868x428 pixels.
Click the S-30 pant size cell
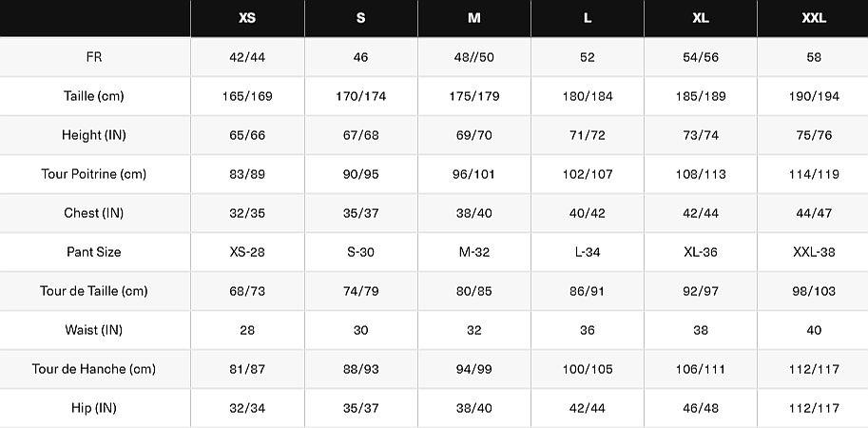(360, 252)
